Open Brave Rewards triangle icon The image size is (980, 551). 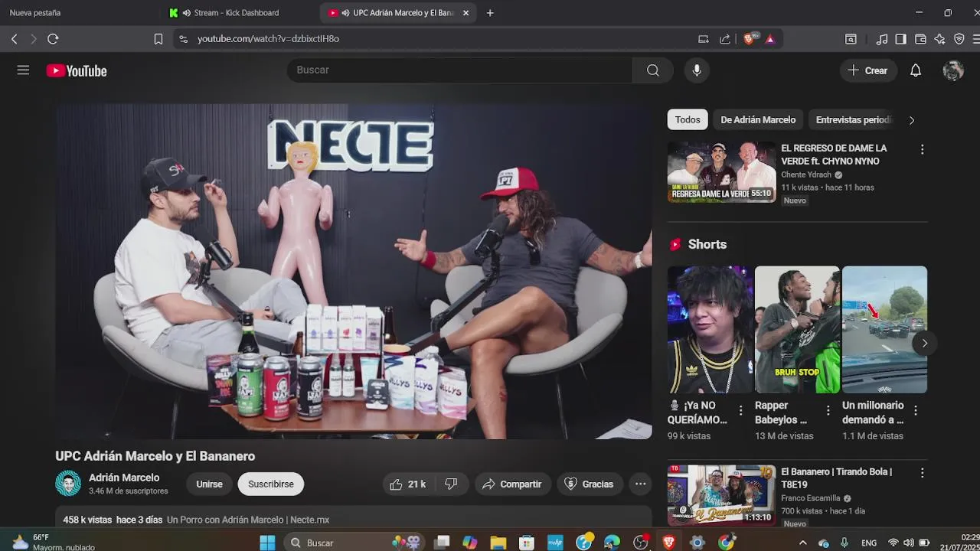click(770, 38)
